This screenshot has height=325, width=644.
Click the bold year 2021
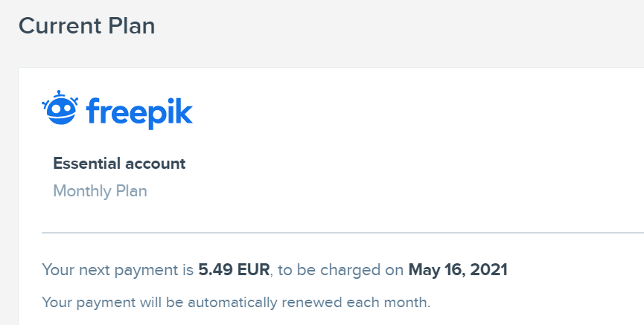coord(488,270)
